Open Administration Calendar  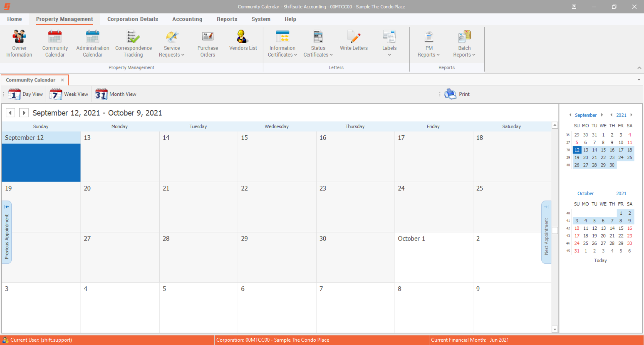93,44
